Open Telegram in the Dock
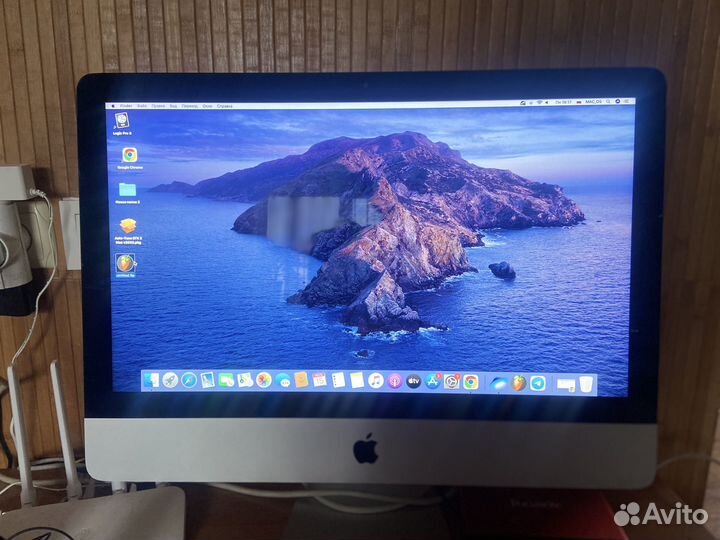Screen dimensions: 720x540 (x=538, y=383)
